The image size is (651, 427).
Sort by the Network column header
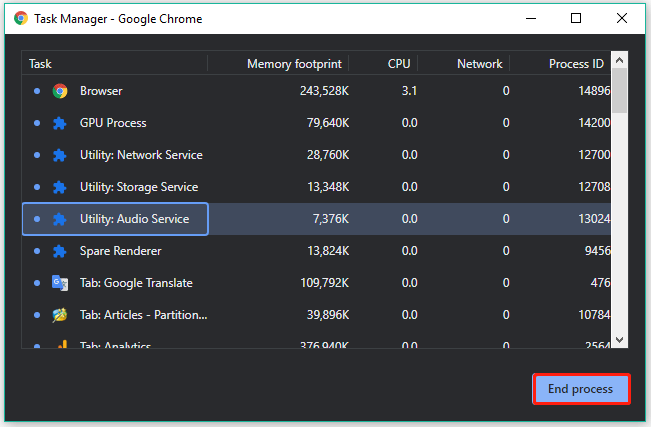(479, 64)
